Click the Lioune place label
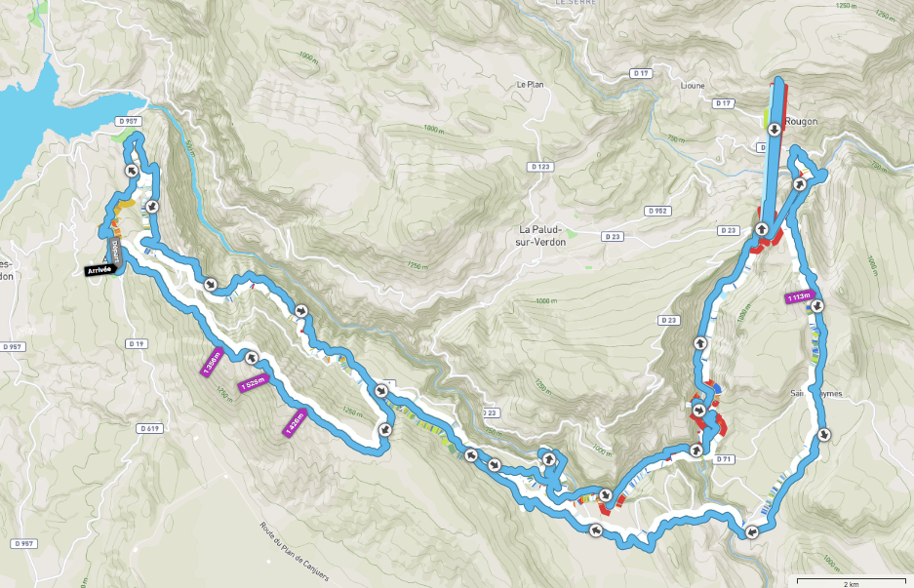This screenshot has width=914, height=588. [693, 86]
